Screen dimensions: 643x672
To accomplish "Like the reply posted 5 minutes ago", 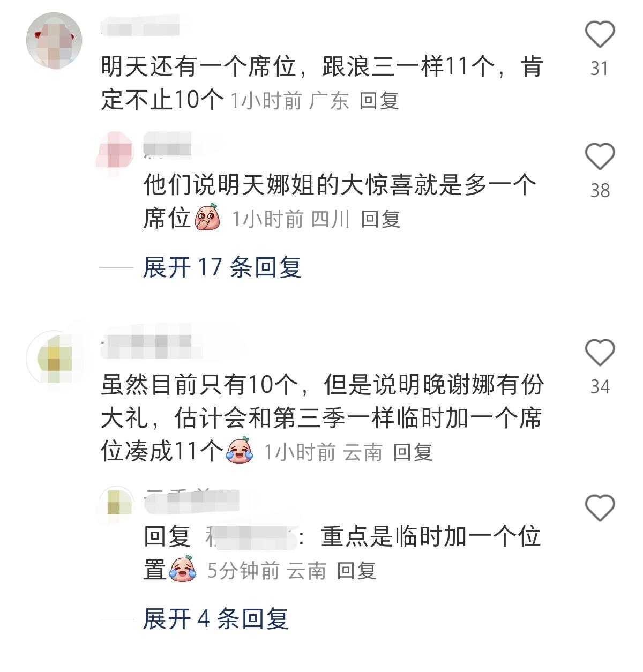I will [600, 507].
